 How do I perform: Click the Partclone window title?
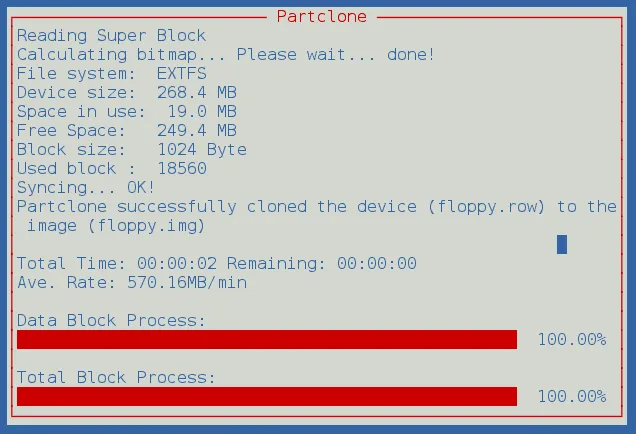pos(321,16)
